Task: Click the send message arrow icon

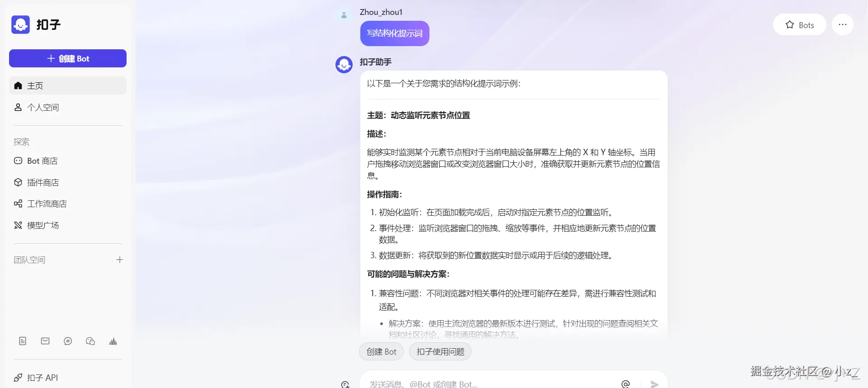Action: [654, 384]
